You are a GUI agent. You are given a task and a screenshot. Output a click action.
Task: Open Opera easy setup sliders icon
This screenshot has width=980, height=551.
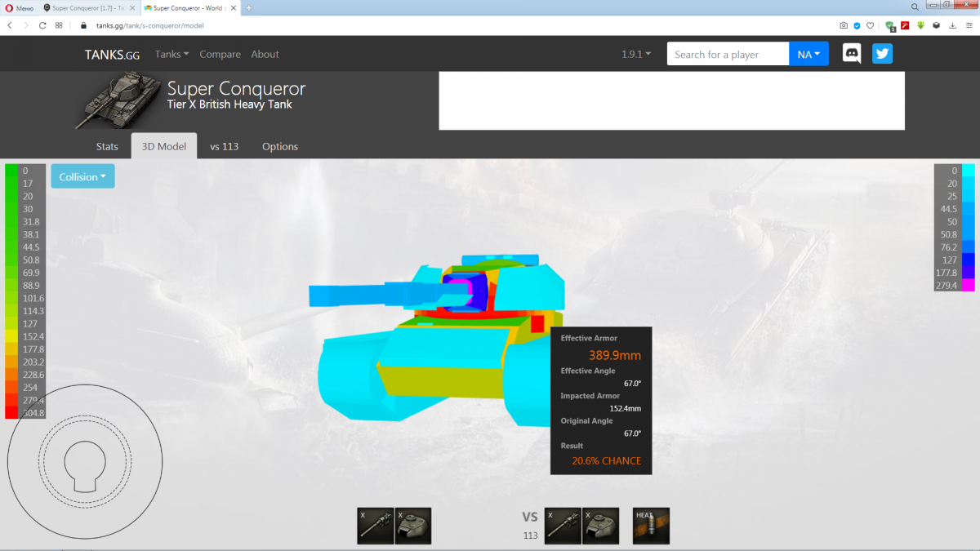(x=968, y=25)
